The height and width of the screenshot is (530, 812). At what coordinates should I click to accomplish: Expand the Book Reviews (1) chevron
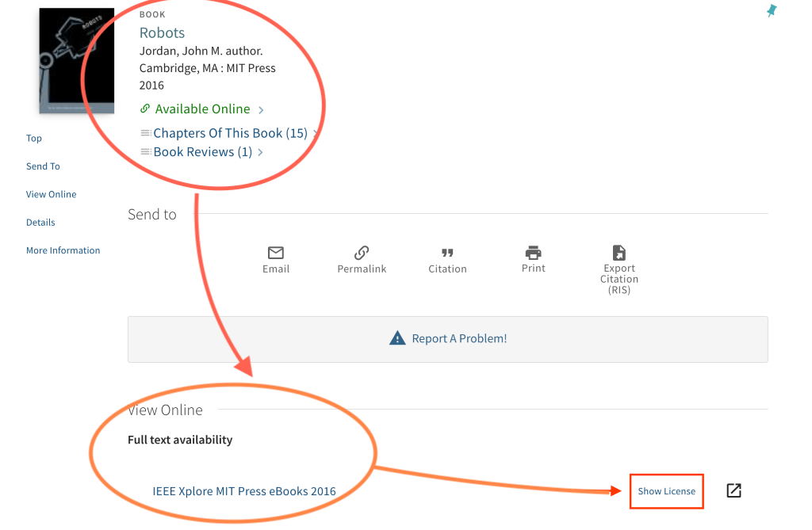[260, 152]
